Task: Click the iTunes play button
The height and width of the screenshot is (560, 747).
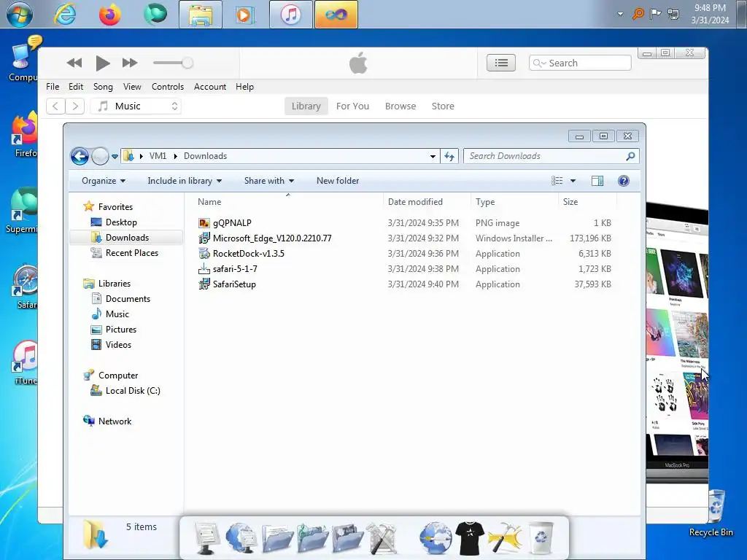Action: (x=102, y=63)
